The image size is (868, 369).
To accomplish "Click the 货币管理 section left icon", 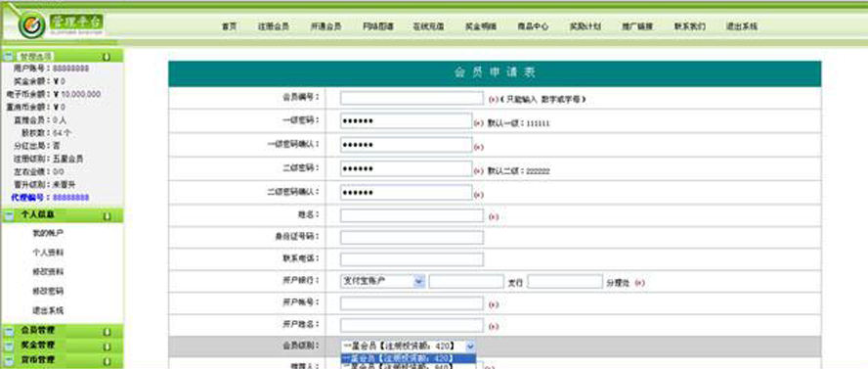I will 9,361.
